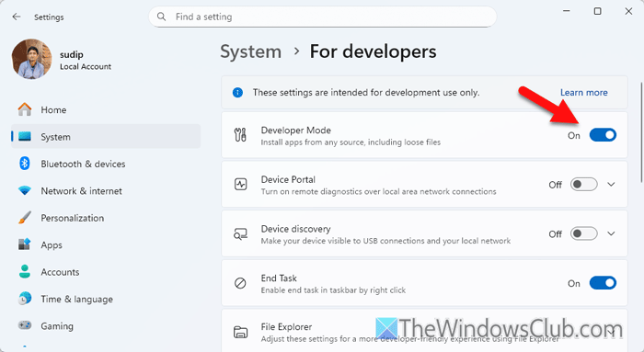Image resolution: width=644 pixels, height=352 pixels.
Task: Go to Time & language
Action: [x=106, y=299]
